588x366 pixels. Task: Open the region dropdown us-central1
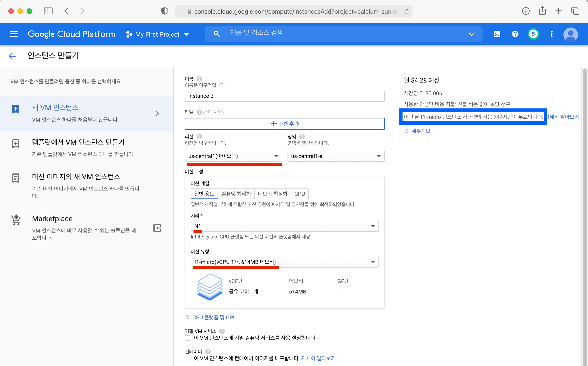[233, 156]
